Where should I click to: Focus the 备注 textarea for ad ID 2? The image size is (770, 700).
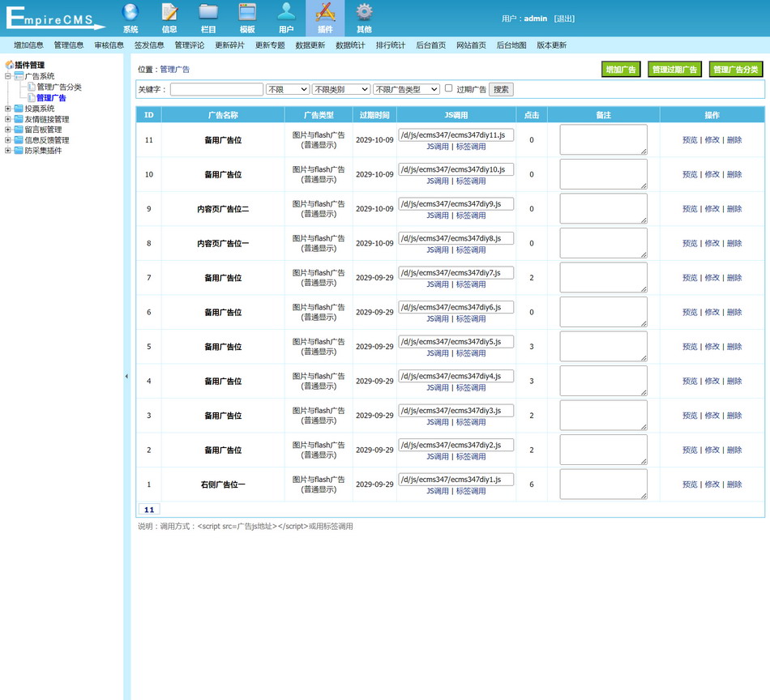(604, 450)
